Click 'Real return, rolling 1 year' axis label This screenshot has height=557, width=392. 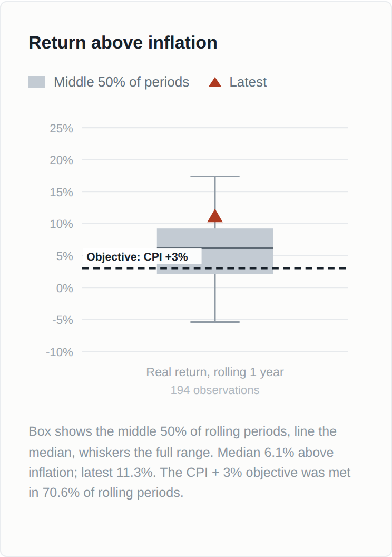[215, 372]
